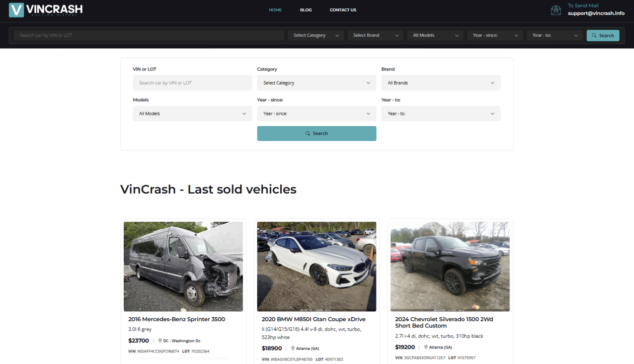Click the location pin icon beside Washington Dc

(160, 341)
